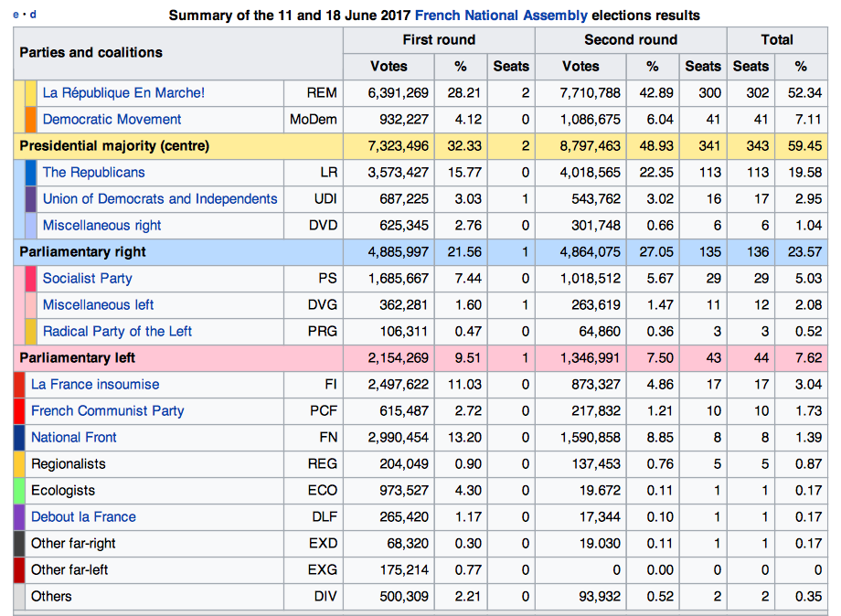The image size is (841, 616).
Task: Open the Miscellaneous left link
Action: point(98,304)
